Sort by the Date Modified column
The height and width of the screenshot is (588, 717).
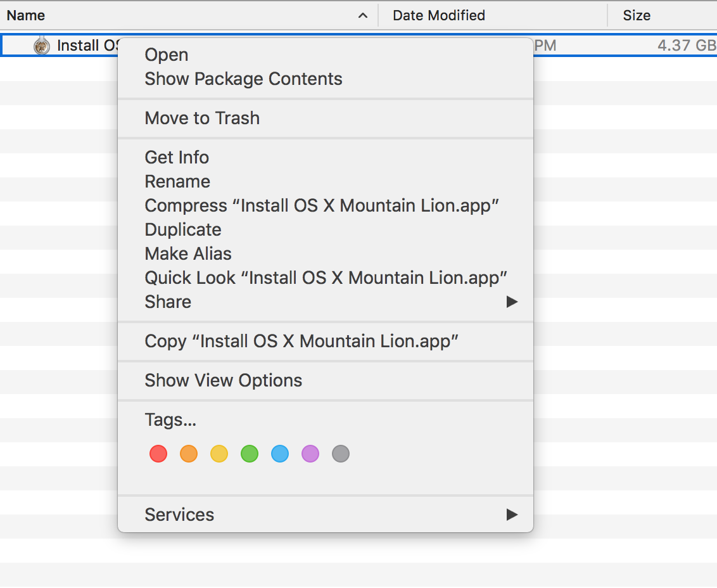pyautogui.click(x=439, y=16)
